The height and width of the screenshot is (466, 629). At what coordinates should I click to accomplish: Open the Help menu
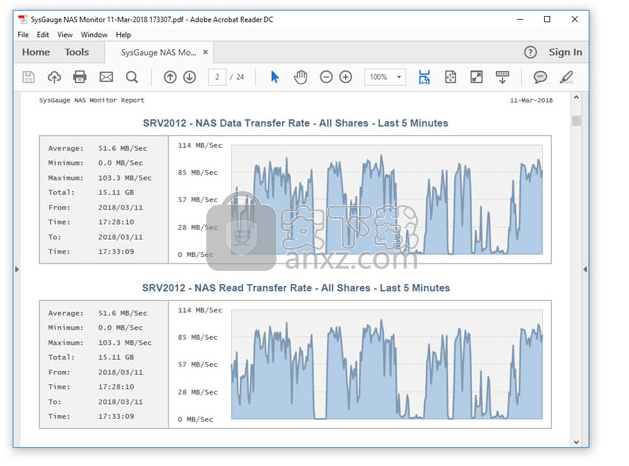tap(123, 35)
